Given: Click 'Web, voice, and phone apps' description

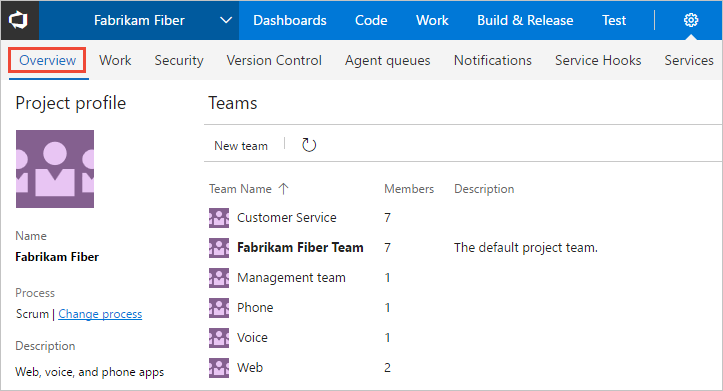Looking at the screenshot, I should click(89, 372).
